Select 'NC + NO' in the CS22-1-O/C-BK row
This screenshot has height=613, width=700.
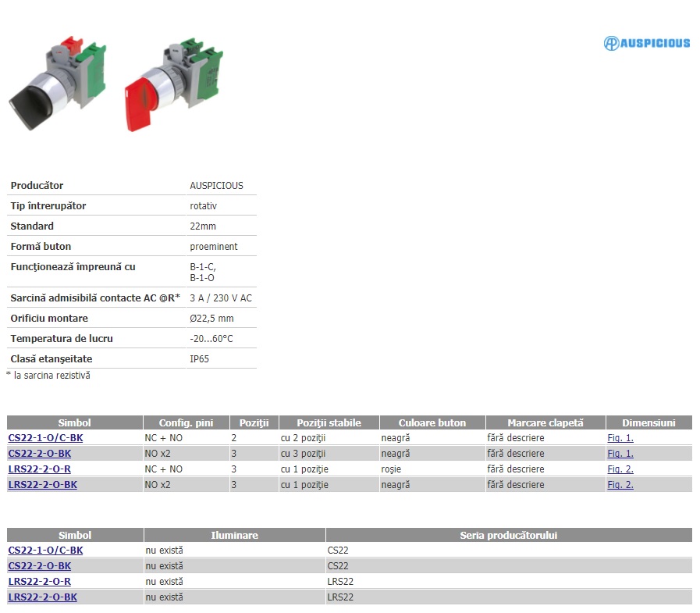163,438
